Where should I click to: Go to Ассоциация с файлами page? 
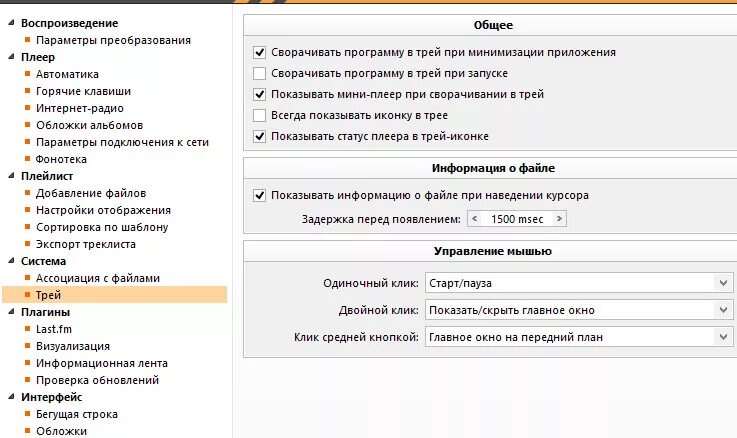pyautogui.click(x=98, y=278)
